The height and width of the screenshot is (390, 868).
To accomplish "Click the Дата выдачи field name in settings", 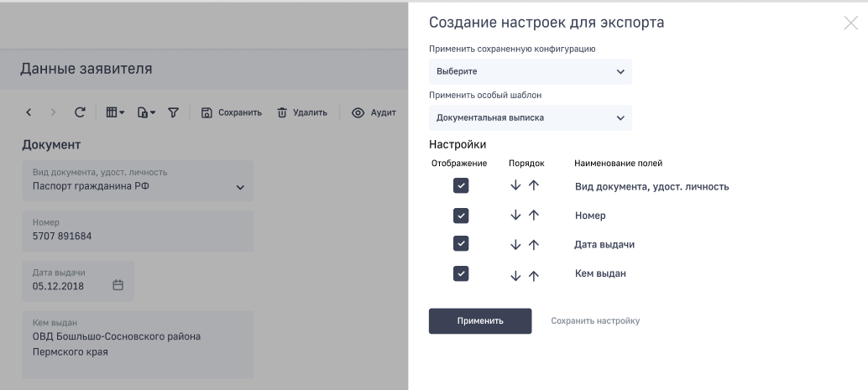I will (x=604, y=245).
